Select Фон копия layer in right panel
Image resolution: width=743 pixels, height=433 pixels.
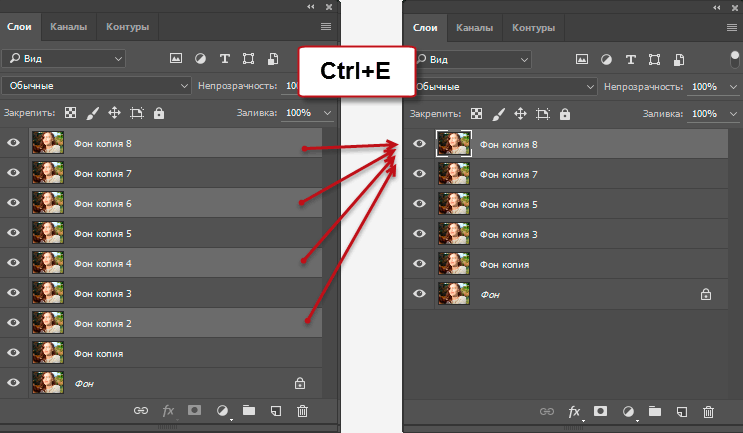click(x=581, y=264)
